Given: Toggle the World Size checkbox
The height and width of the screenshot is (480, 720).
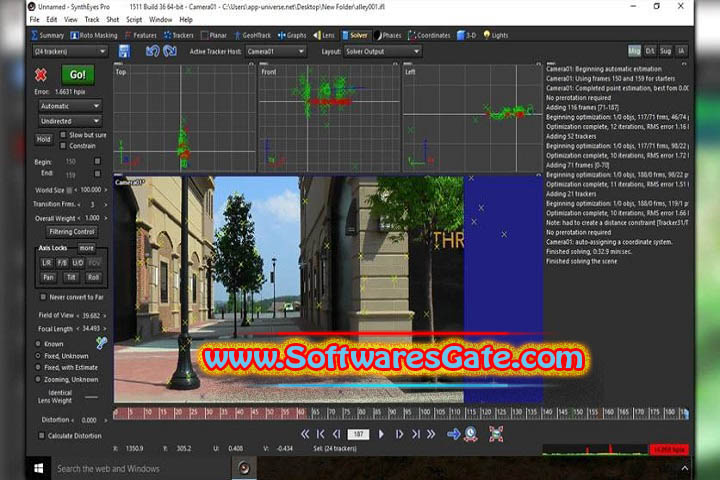Looking at the screenshot, I should (69, 190).
